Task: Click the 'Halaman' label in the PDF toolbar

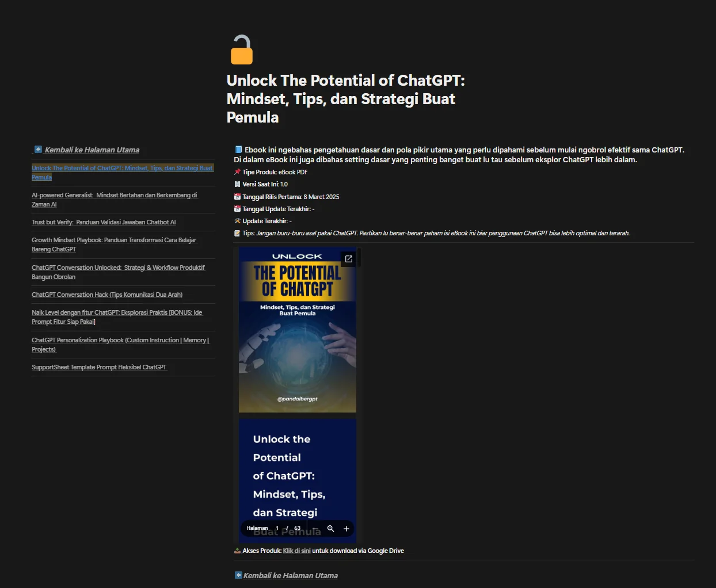Action: (x=257, y=528)
